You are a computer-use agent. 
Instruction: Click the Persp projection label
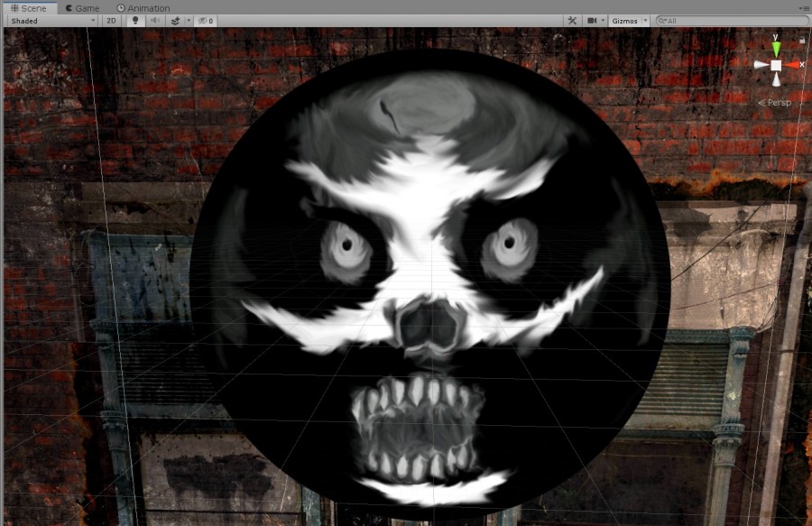coord(775,103)
